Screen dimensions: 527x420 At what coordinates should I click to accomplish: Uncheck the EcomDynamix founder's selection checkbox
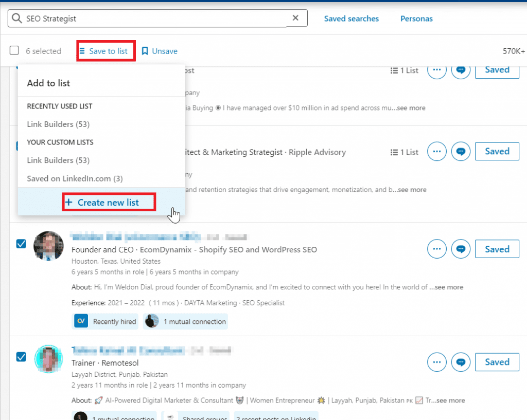(x=21, y=244)
